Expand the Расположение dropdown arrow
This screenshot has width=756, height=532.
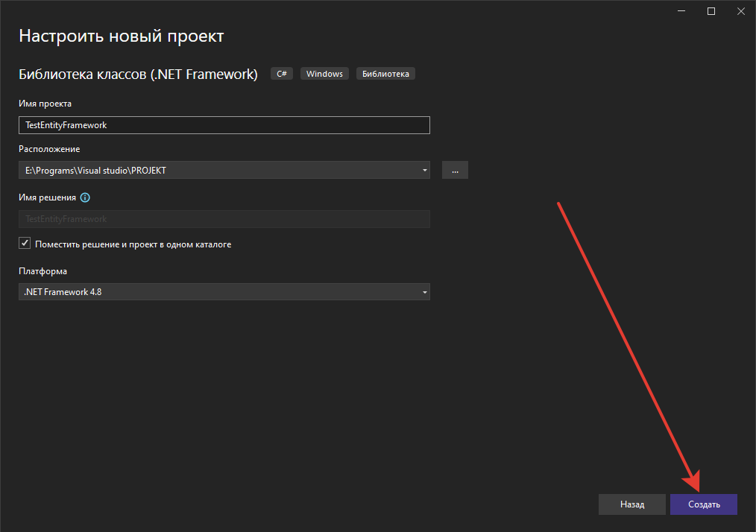(424, 170)
